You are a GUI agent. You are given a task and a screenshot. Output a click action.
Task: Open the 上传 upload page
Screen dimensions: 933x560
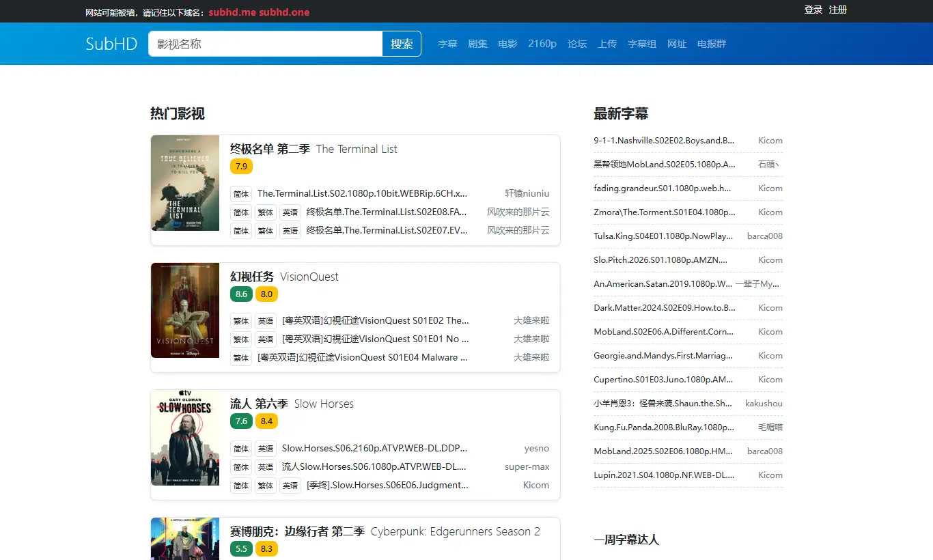coord(607,44)
